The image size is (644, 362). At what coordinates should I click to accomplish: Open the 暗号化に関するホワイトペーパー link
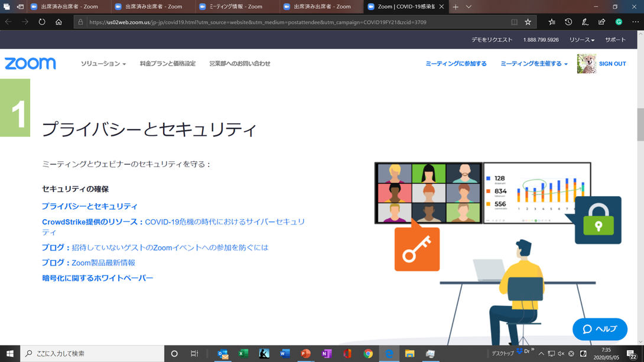[97, 278]
